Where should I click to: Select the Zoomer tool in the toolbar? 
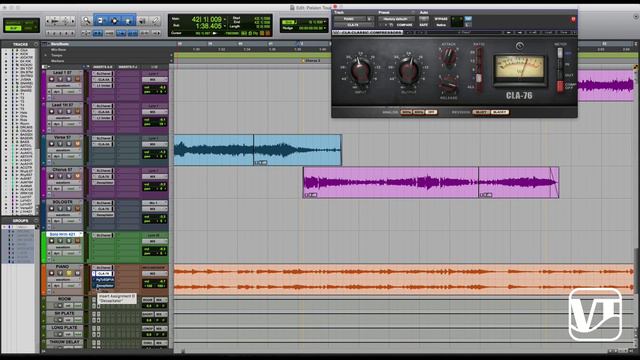click(x=87, y=21)
